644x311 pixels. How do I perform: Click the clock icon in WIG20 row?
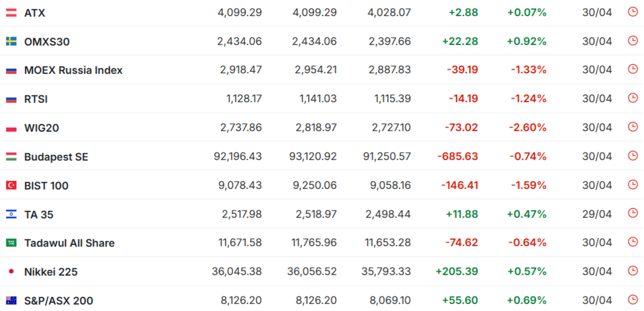click(633, 127)
